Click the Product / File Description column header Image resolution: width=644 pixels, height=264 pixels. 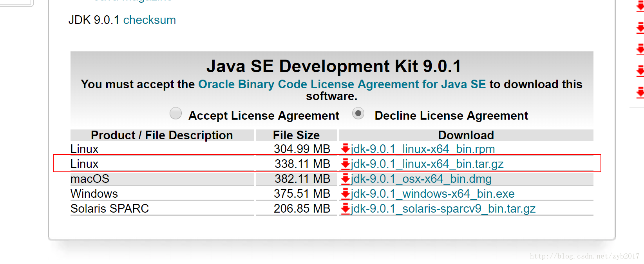point(162,135)
